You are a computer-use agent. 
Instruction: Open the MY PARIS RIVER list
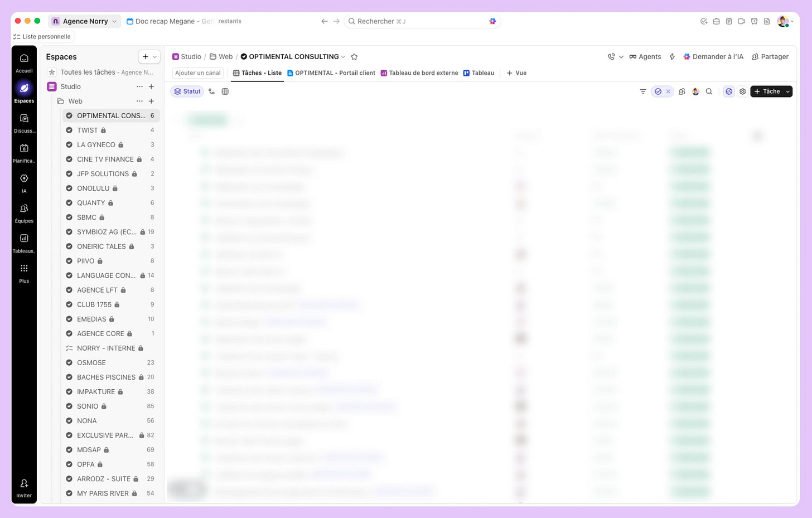coord(111,493)
